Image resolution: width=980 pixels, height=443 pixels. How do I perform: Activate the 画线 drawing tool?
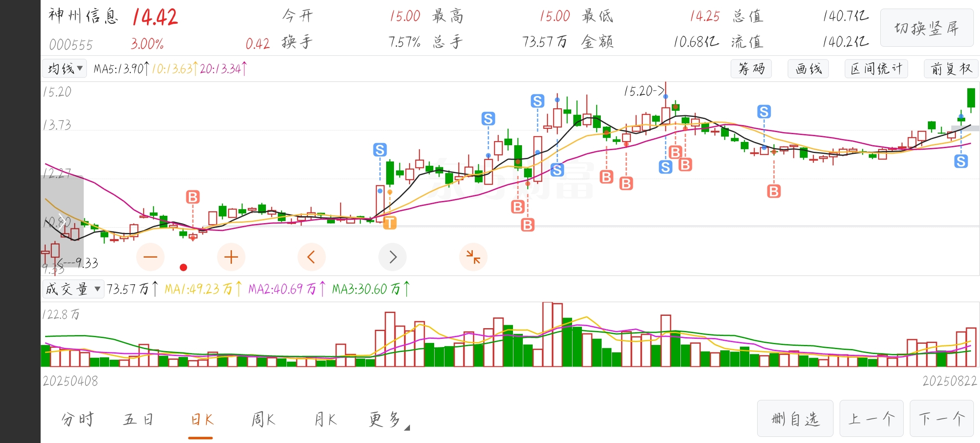tap(808, 69)
